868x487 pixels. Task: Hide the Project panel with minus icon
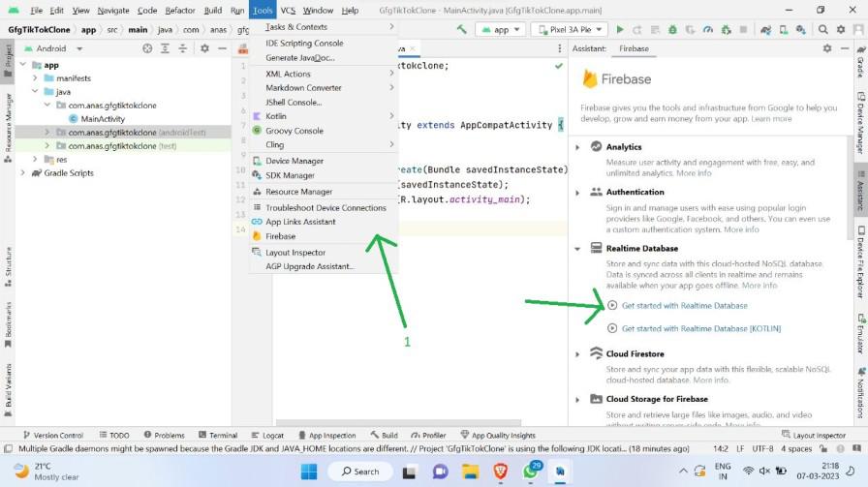pyautogui.click(x=222, y=48)
